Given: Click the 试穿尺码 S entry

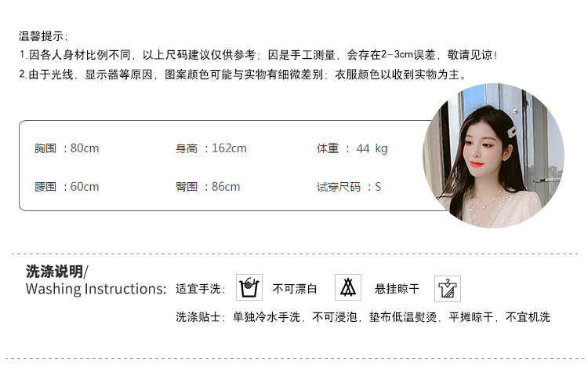Looking at the screenshot, I should pos(349,187).
